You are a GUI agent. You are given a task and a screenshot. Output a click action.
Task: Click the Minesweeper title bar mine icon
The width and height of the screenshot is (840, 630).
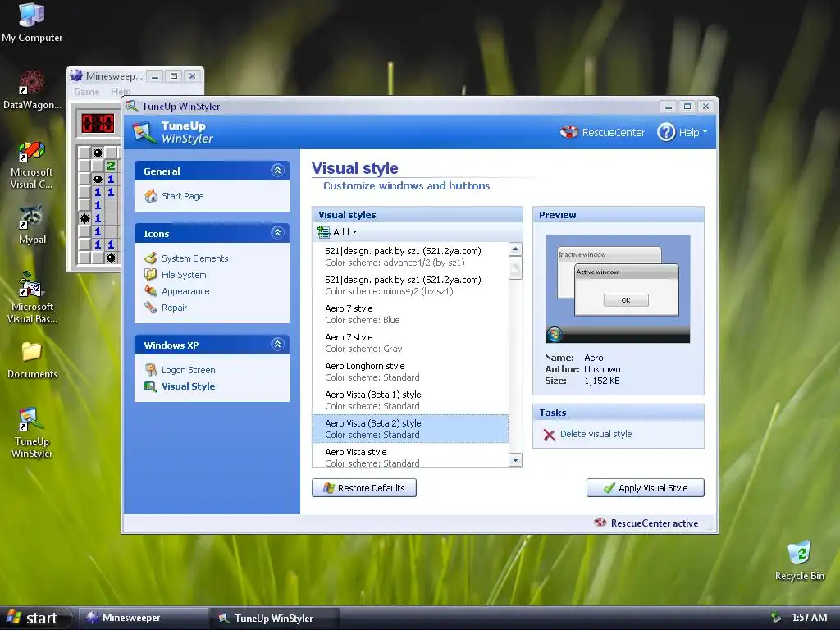point(76,76)
